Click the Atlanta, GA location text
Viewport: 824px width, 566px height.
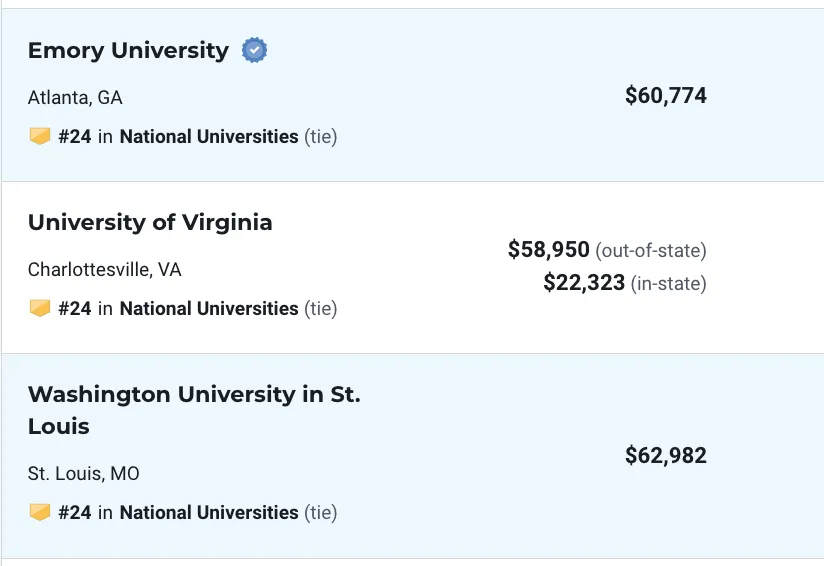point(75,98)
